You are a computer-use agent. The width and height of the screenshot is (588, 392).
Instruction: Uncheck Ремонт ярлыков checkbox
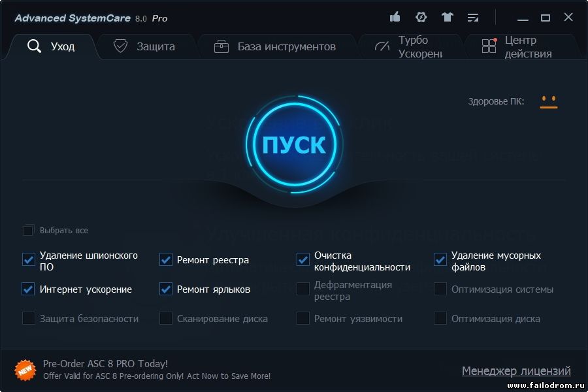[166, 289]
